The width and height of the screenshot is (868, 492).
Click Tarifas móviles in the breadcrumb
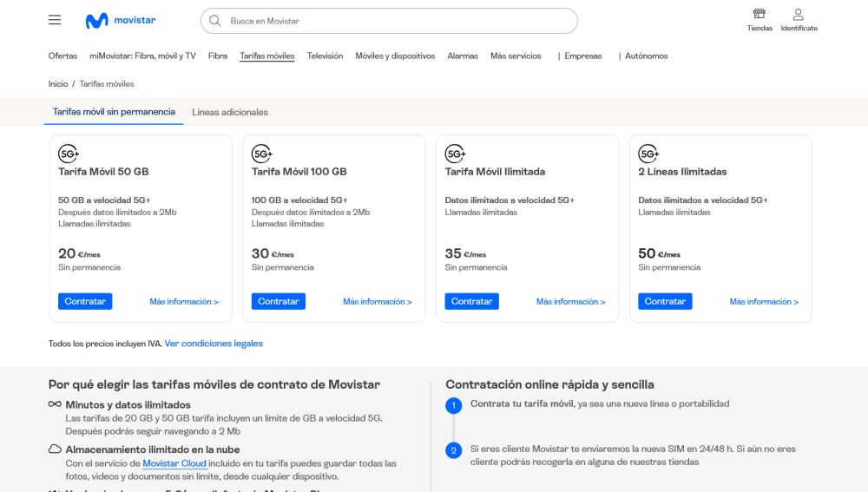(107, 84)
